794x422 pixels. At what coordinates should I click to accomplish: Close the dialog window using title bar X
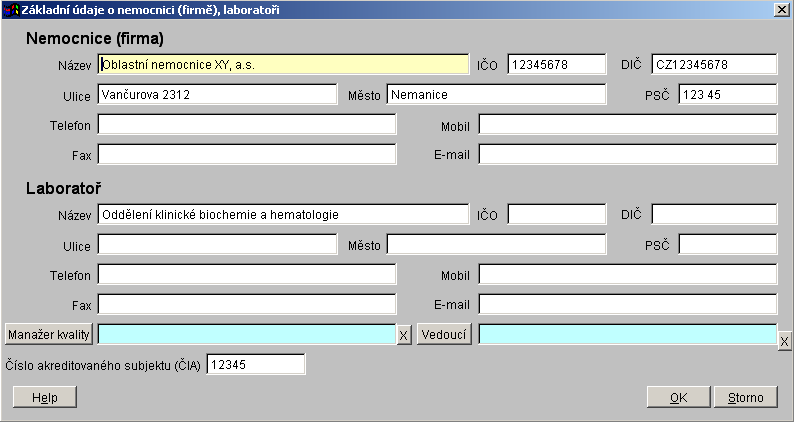coord(780,9)
